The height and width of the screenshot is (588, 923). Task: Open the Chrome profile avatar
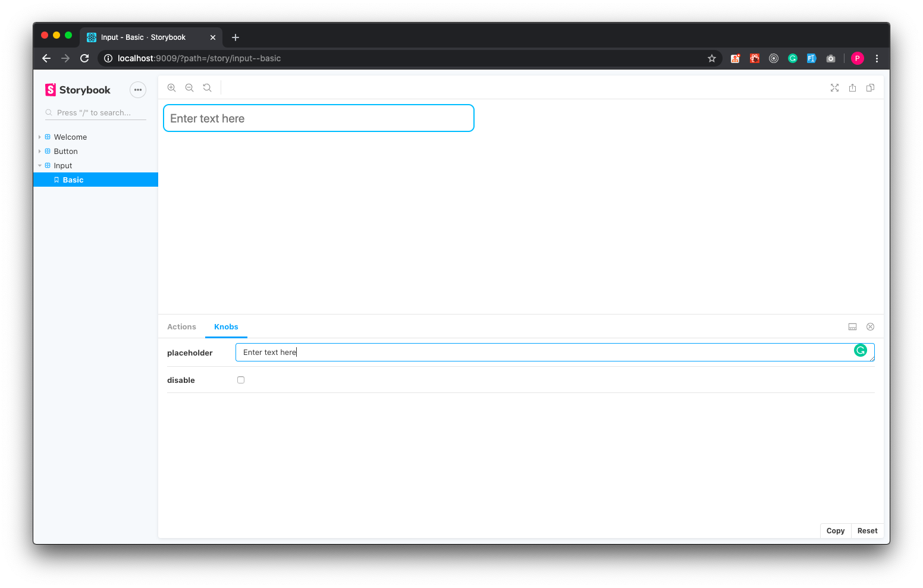(x=857, y=58)
